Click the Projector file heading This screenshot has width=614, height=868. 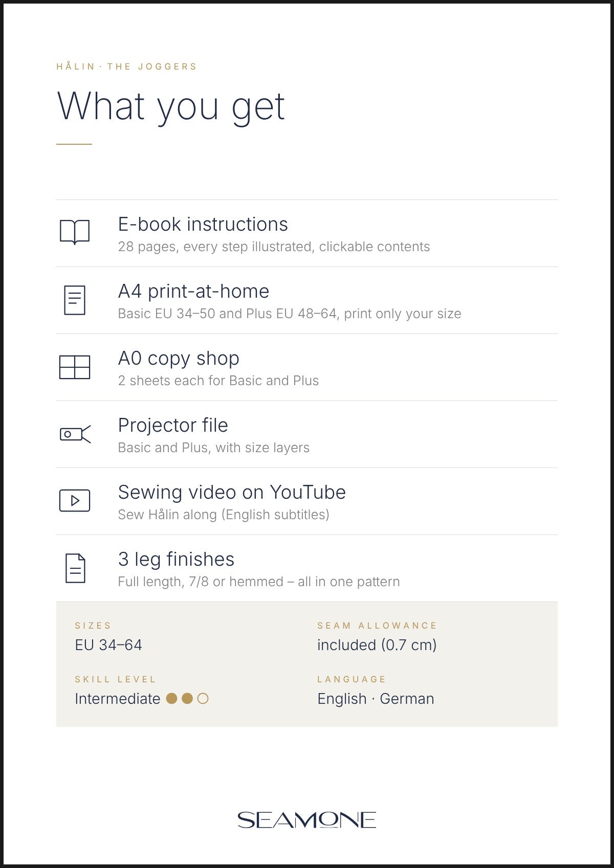[173, 426]
